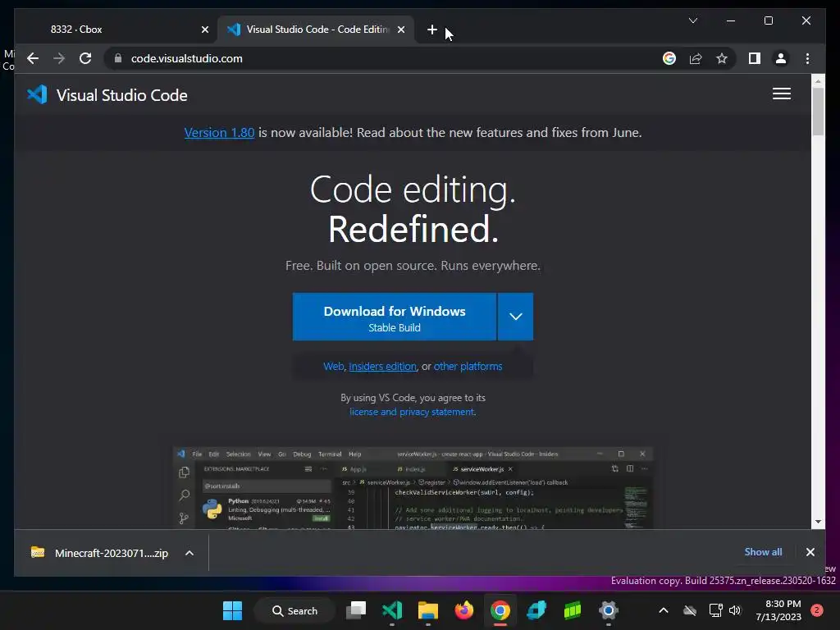Open the taskbar Search box
Viewport: 840px width, 630px height.
coord(294,610)
